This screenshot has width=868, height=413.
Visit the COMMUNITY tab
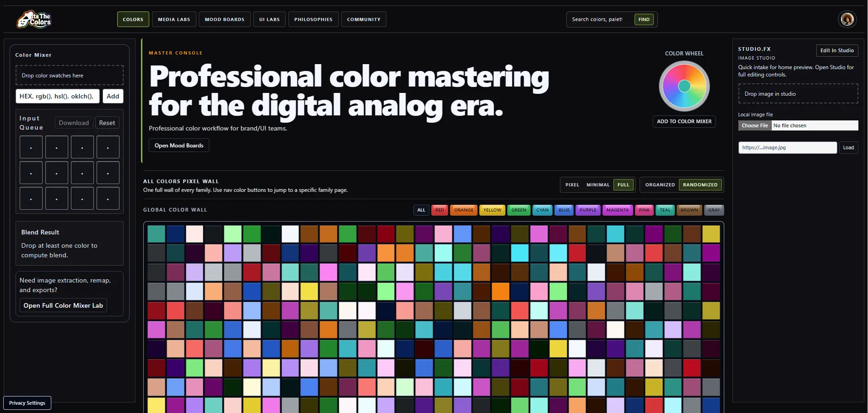(363, 19)
